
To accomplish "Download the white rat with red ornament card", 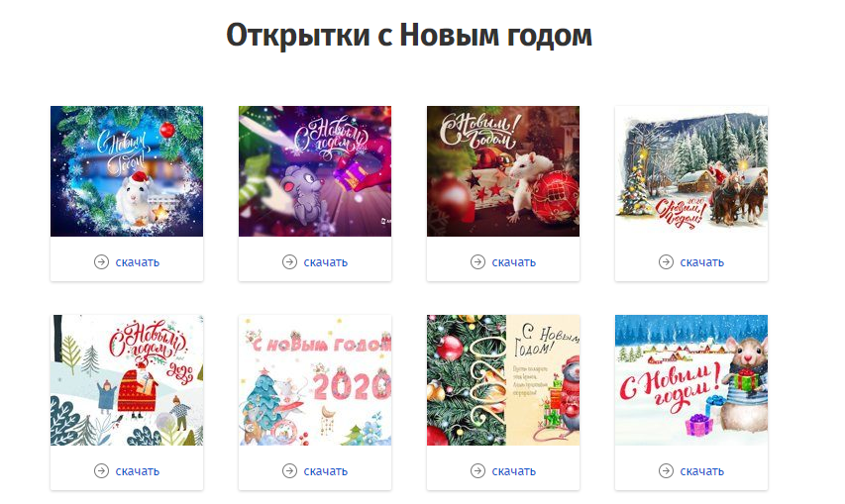I will [x=513, y=262].
